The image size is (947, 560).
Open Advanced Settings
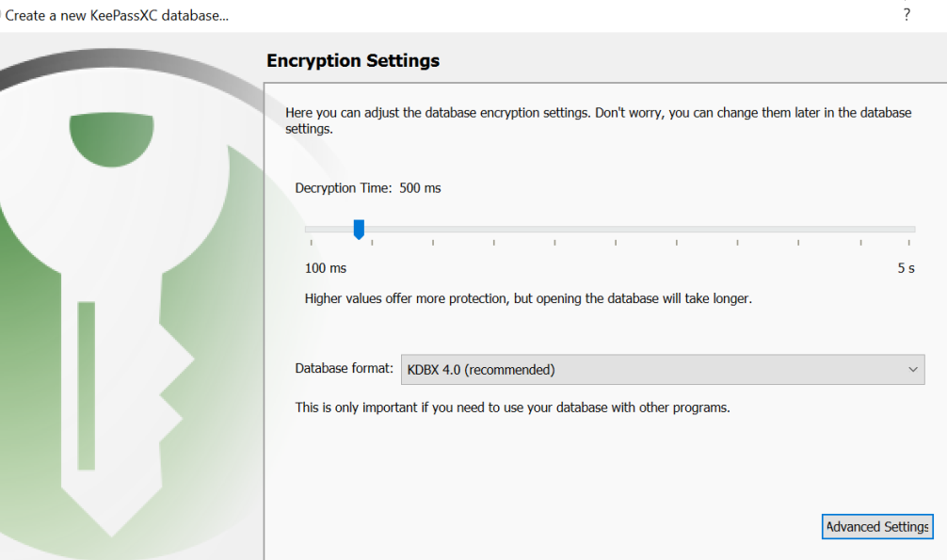[877, 527]
